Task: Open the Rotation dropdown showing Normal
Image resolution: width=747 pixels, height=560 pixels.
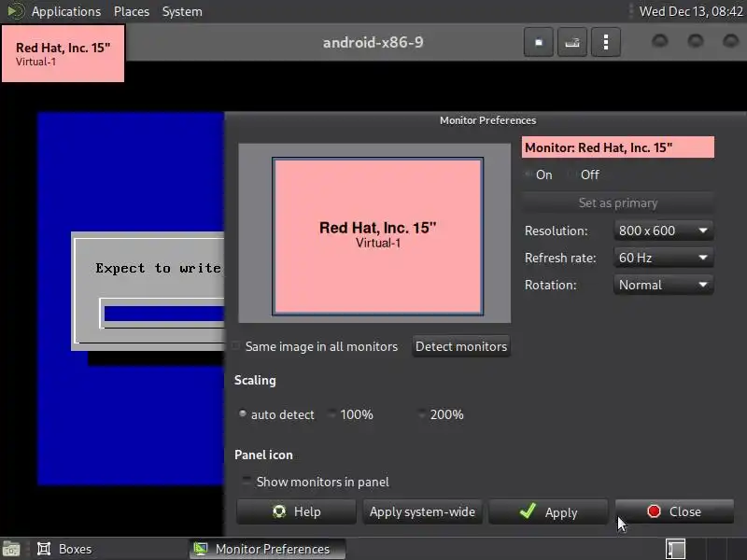Action: pyautogui.click(x=664, y=285)
